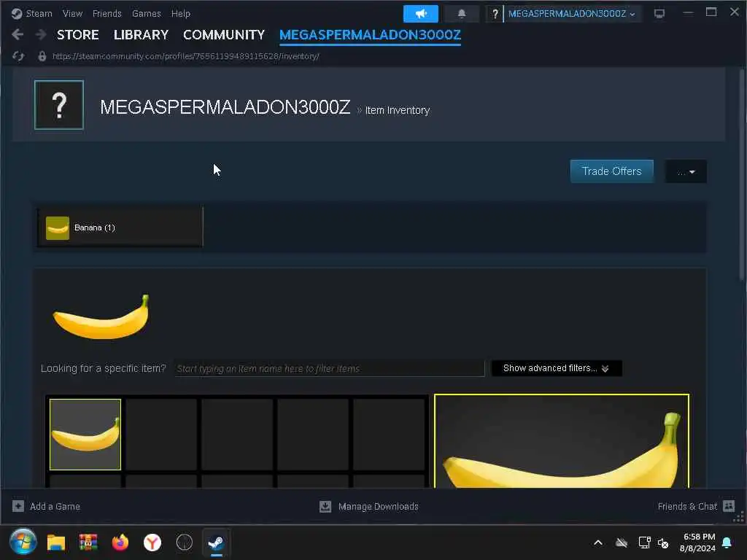This screenshot has width=747, height=560.
Task: Open the STORE tab
Action: pyautogui.click(x=77, y=35)
